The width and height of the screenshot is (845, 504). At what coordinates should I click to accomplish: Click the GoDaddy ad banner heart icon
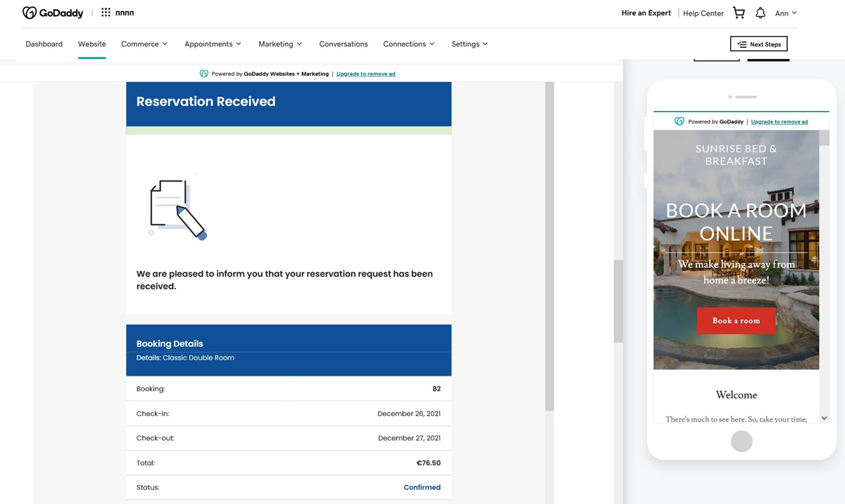[204, 74]
